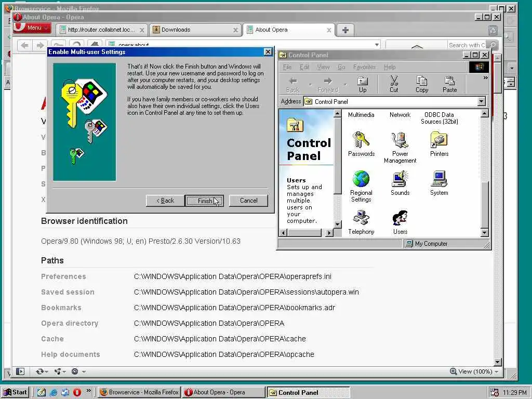
Task: Click Outlook Express quick launch icon
Action: (65, 392)
